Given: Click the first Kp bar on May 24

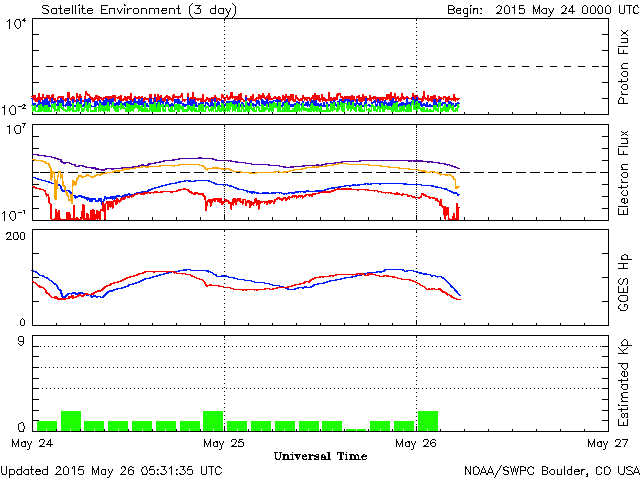Looking at the screenshot, I should click(47, 426).
